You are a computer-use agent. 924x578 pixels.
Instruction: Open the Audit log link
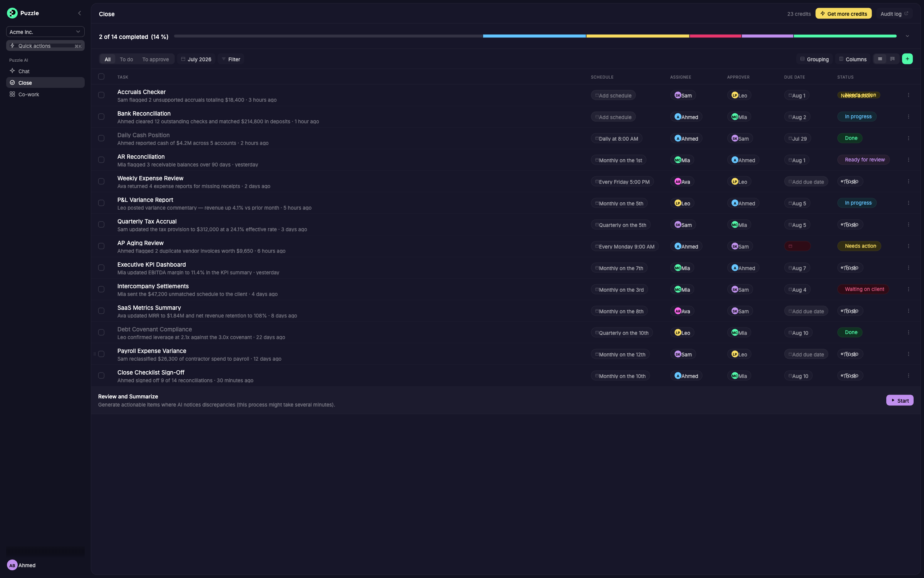pos(894,14)
